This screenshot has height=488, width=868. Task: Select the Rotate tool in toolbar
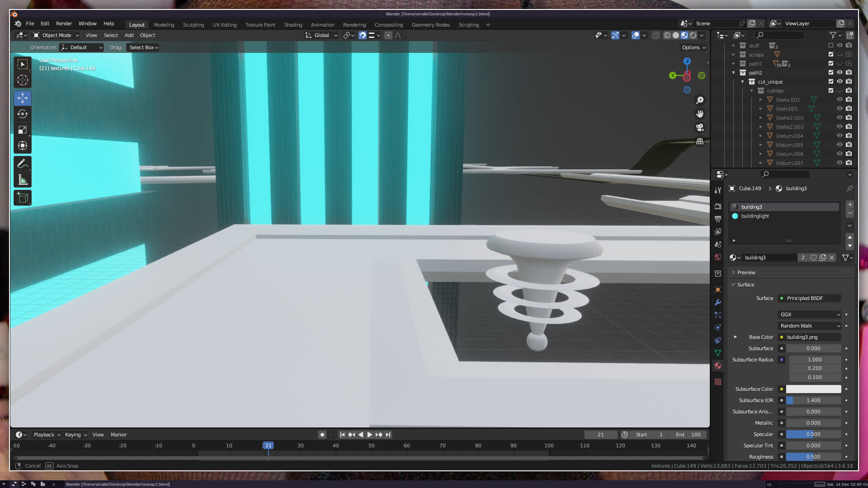pyautogui.click(x=23, y=114)
